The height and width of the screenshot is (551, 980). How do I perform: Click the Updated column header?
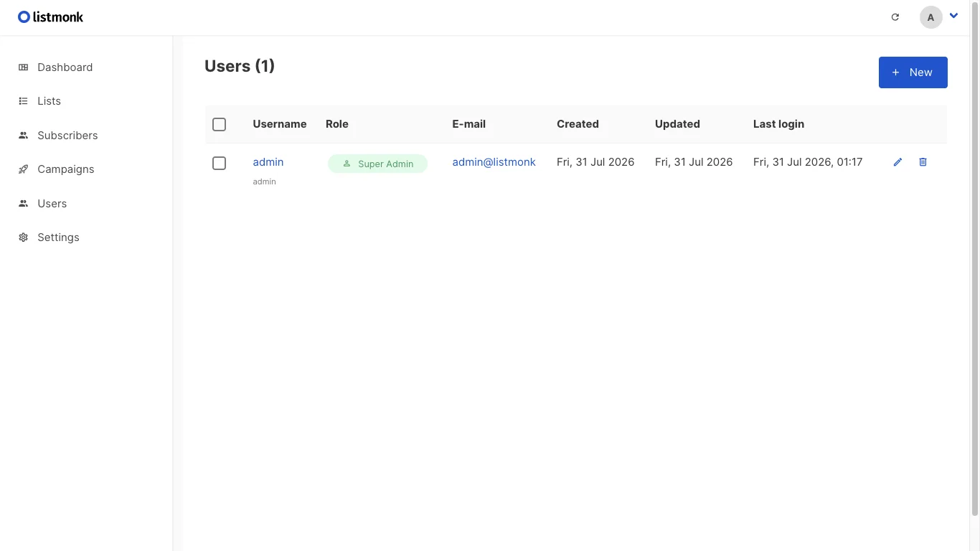677,124
